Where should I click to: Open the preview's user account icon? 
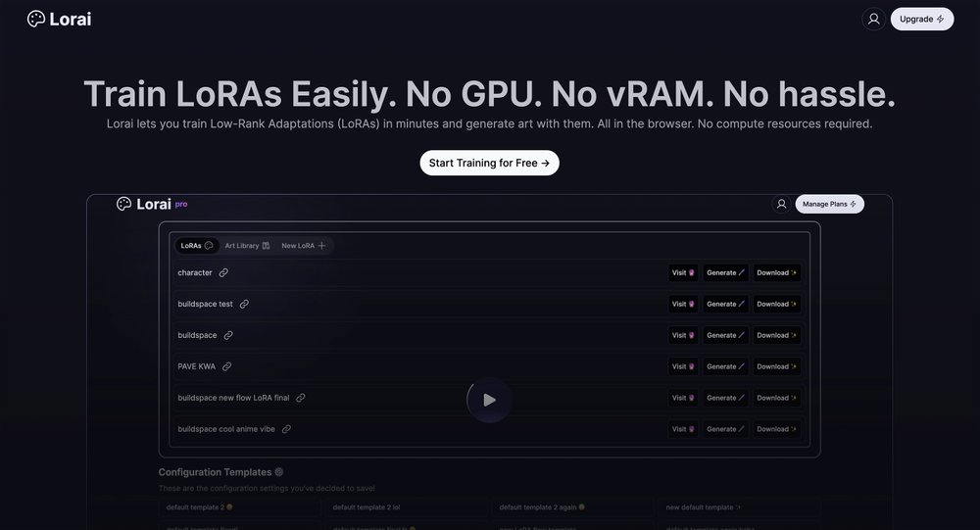tap(781, 204)
